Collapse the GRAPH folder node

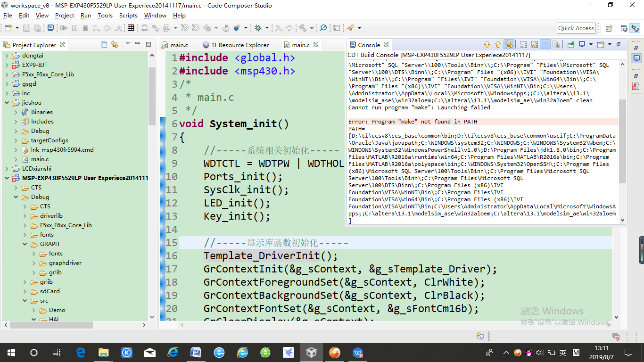pos(25,244)
